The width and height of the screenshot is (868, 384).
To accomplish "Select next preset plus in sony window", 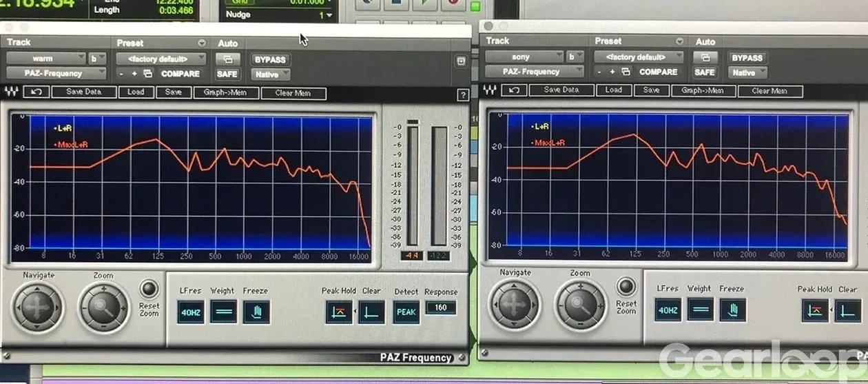I will point(612,72).
